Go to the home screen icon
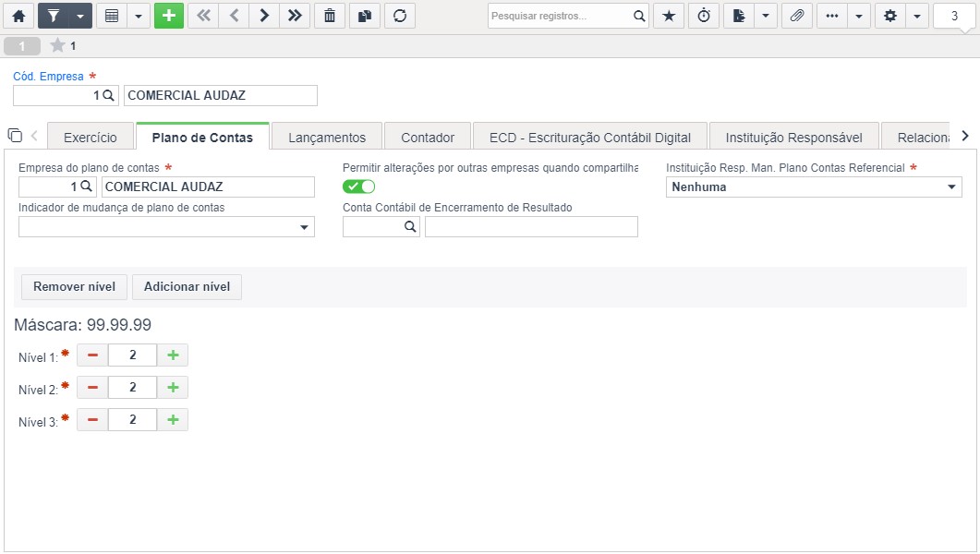Image resolution: width=980 pixels, height=554 pixels. (18, 16)
